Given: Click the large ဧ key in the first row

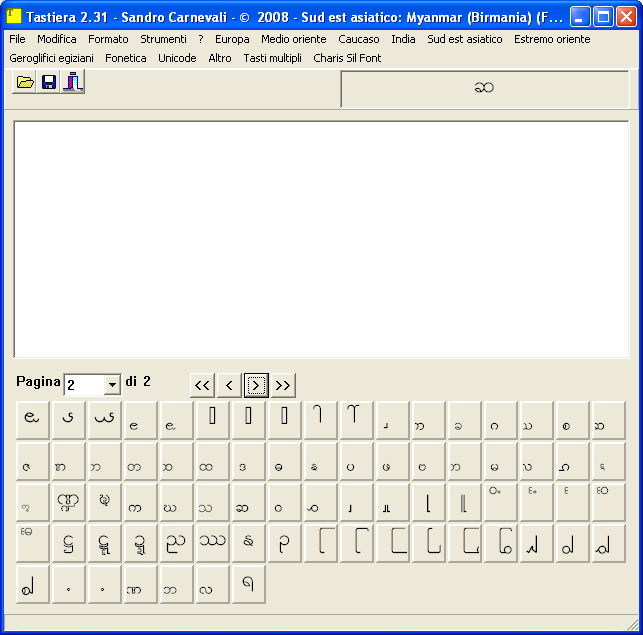Looking at the screenshot, I should [x=32, y=420].
